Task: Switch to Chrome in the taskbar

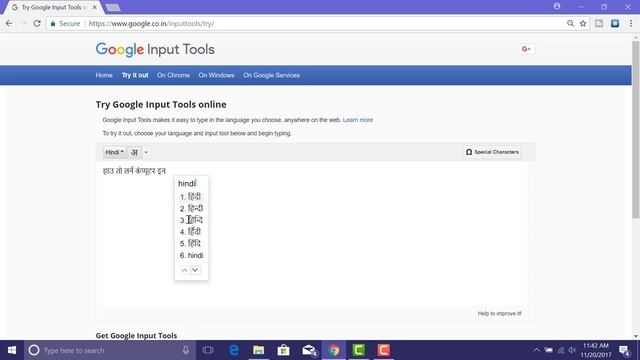Action: tap(333, 350)
